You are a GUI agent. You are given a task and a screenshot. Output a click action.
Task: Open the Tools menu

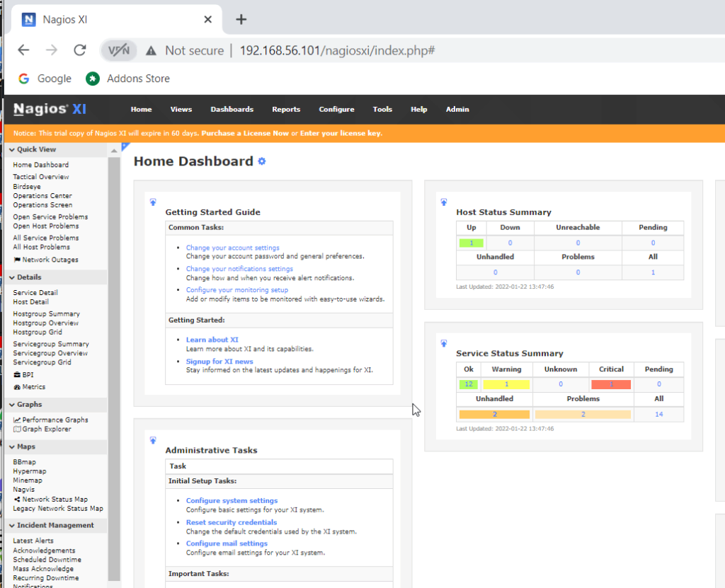pos(382,110)
